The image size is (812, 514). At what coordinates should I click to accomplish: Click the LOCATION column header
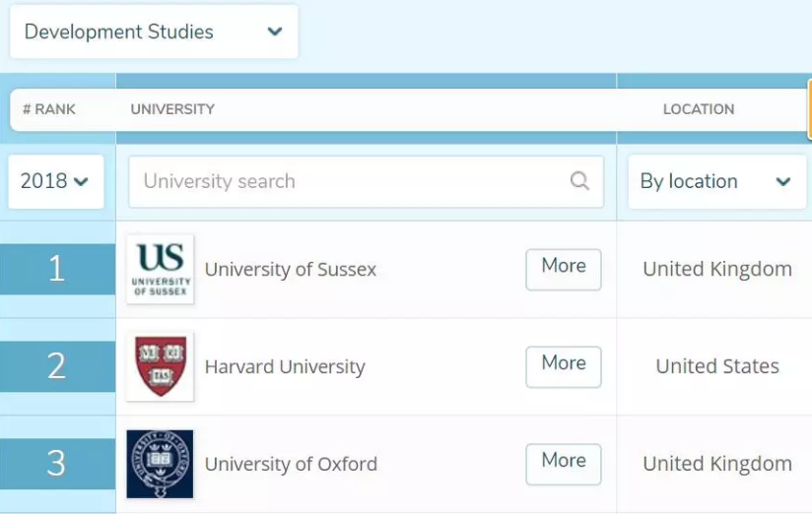698,109
